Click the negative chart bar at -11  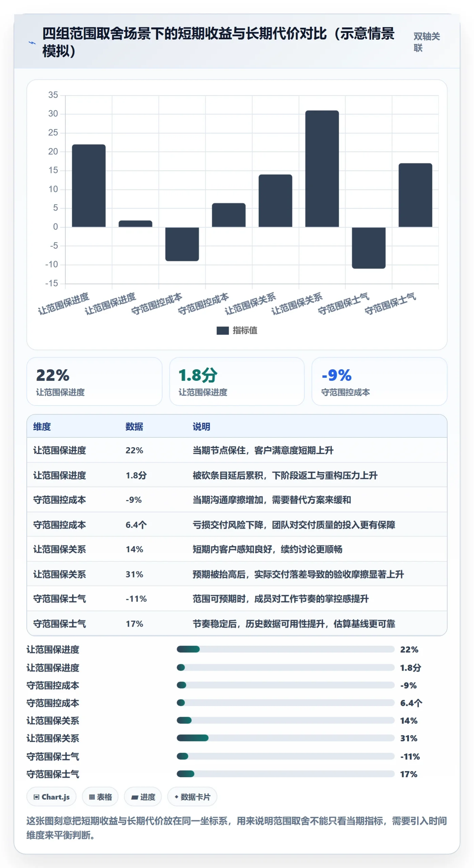point(369,248)
